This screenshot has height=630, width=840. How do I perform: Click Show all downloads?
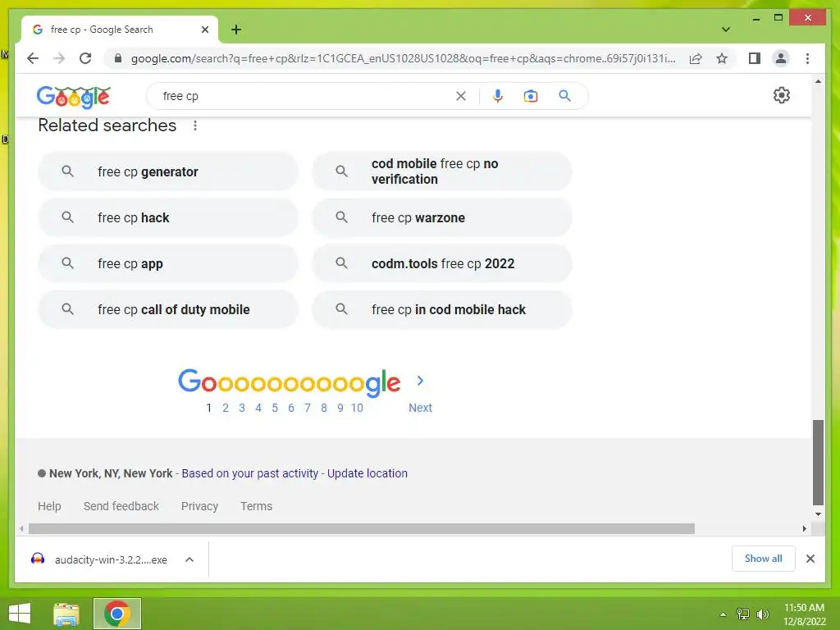(x=763, y=558)
